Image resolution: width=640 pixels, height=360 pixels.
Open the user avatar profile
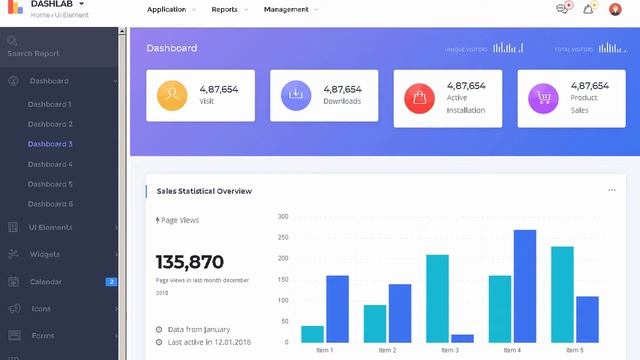click(x=615, y=9)
